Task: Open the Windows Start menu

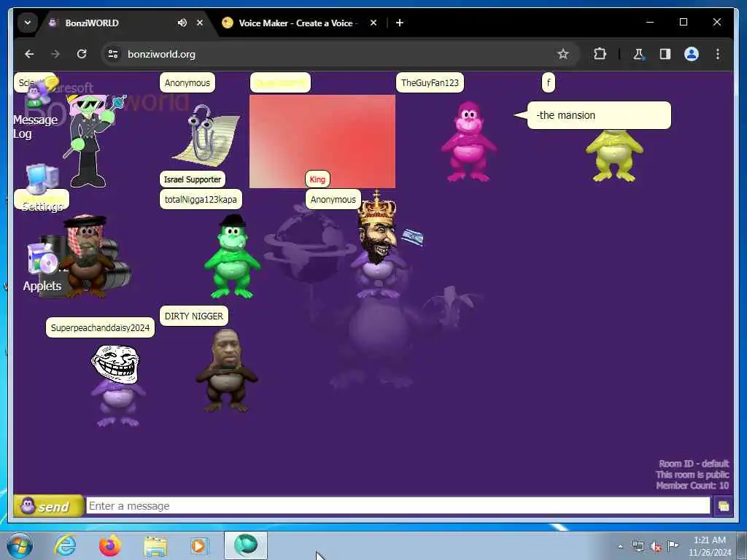Action: (20, 545)
